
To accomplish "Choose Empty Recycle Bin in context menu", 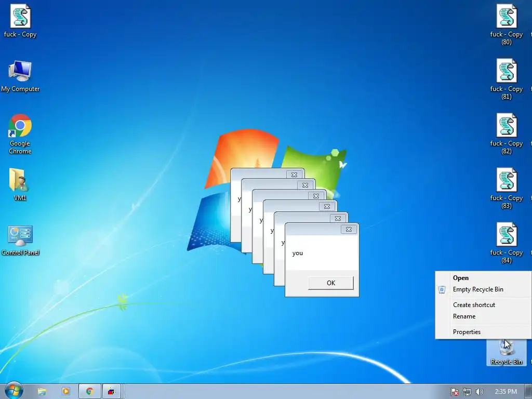I will coord(483,289).
